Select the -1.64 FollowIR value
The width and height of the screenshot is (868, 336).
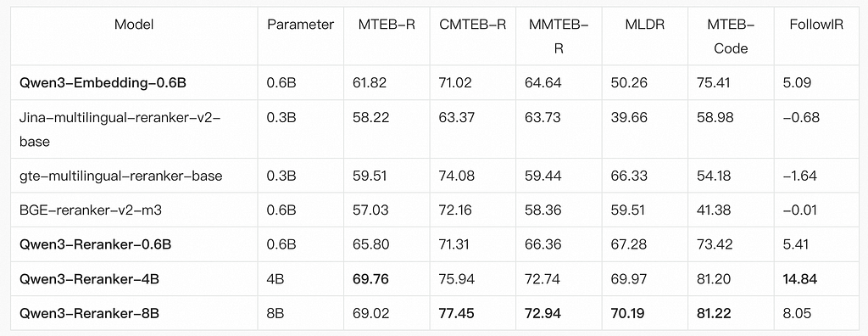800,176
